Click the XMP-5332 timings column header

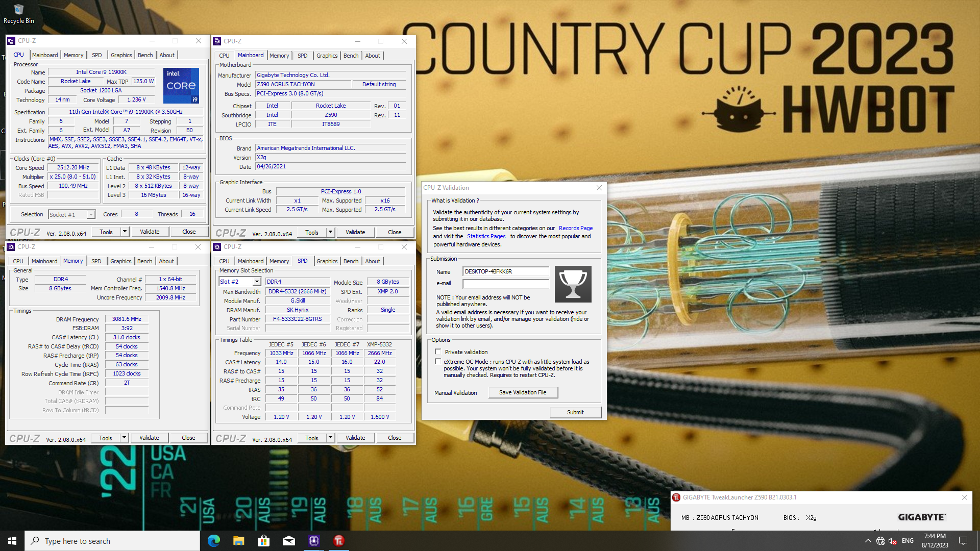[x=379, y=344]
